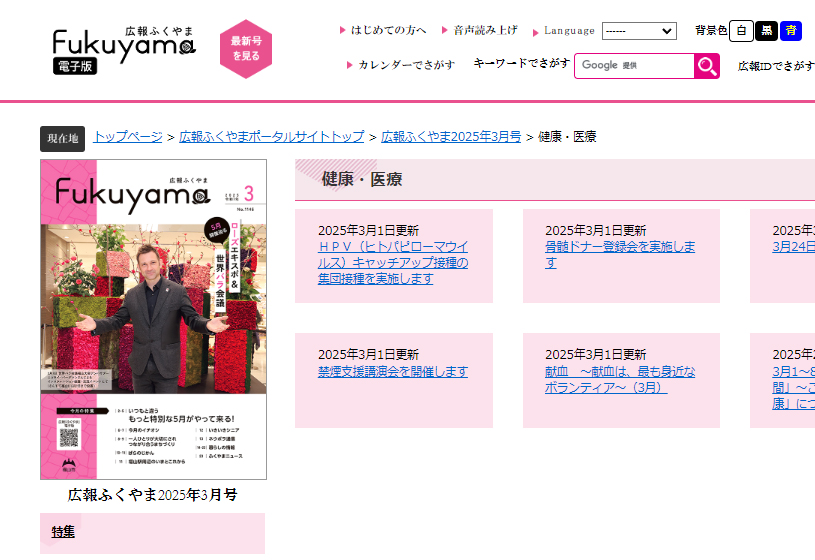815x560 pixels.
Task: Expand the Language dropdown
Action: (x=639, y=31)
